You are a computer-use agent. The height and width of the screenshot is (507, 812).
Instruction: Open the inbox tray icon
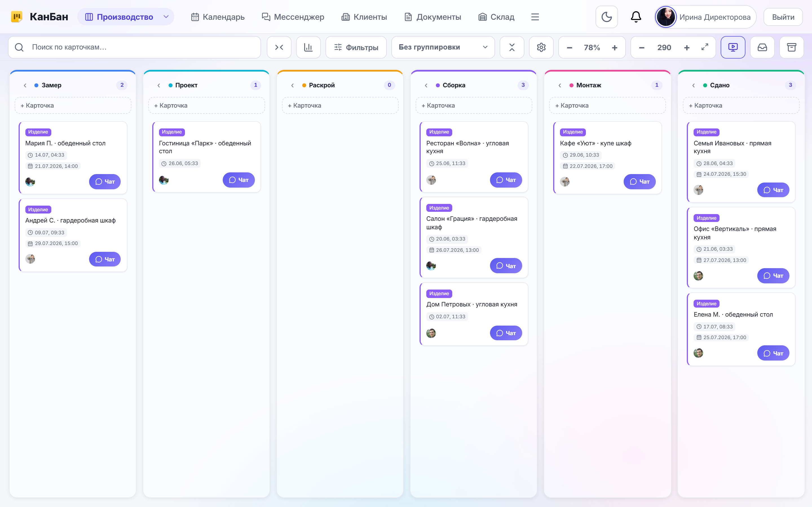(x=762, y=47)
